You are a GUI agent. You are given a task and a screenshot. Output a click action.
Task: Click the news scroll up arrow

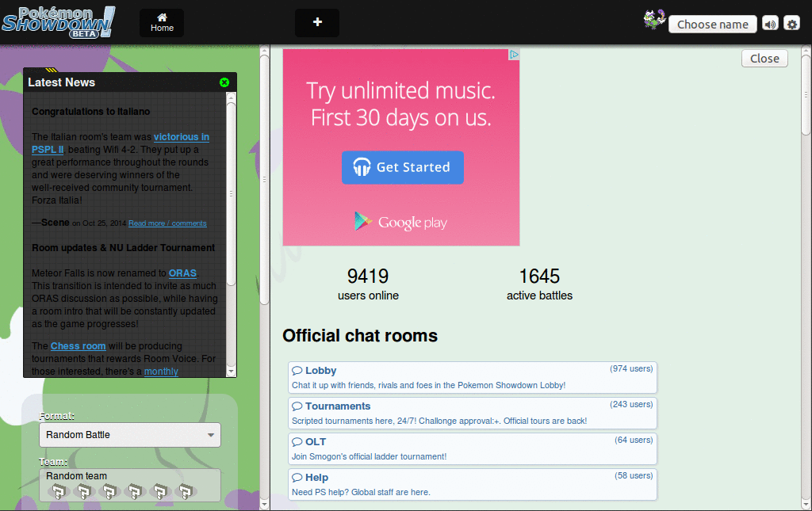tap(231, 97)
